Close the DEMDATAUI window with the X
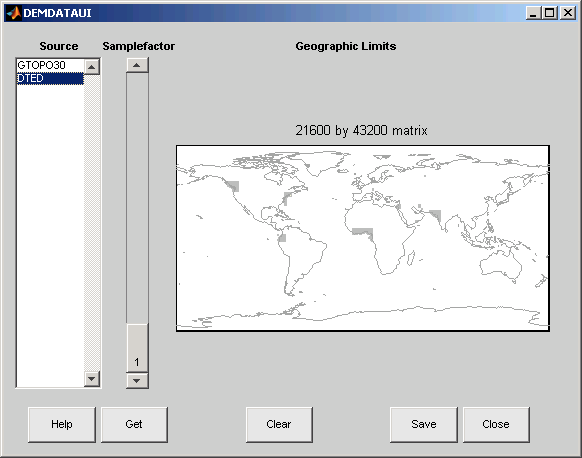Viewport: 582px width, 458px height. click(x=568, y=13)
